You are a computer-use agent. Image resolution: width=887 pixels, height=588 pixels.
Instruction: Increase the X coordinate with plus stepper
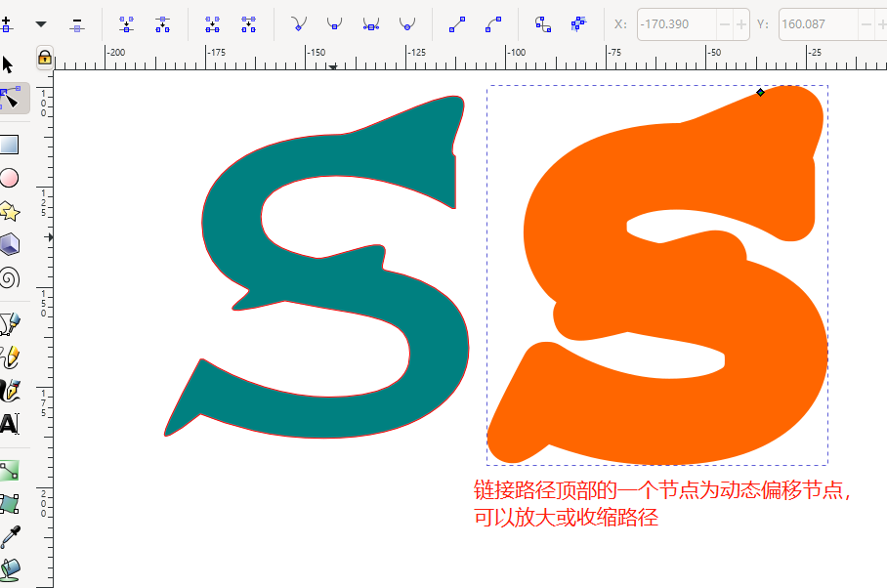[741, 24]
